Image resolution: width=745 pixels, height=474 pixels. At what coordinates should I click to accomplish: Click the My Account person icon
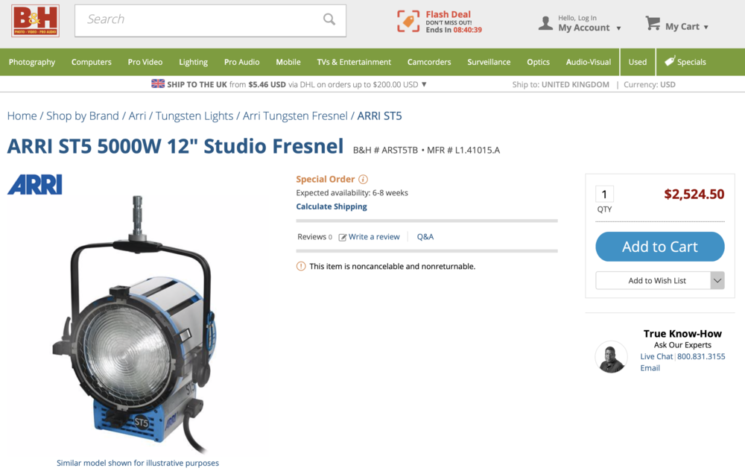click(x=545, y=23)
